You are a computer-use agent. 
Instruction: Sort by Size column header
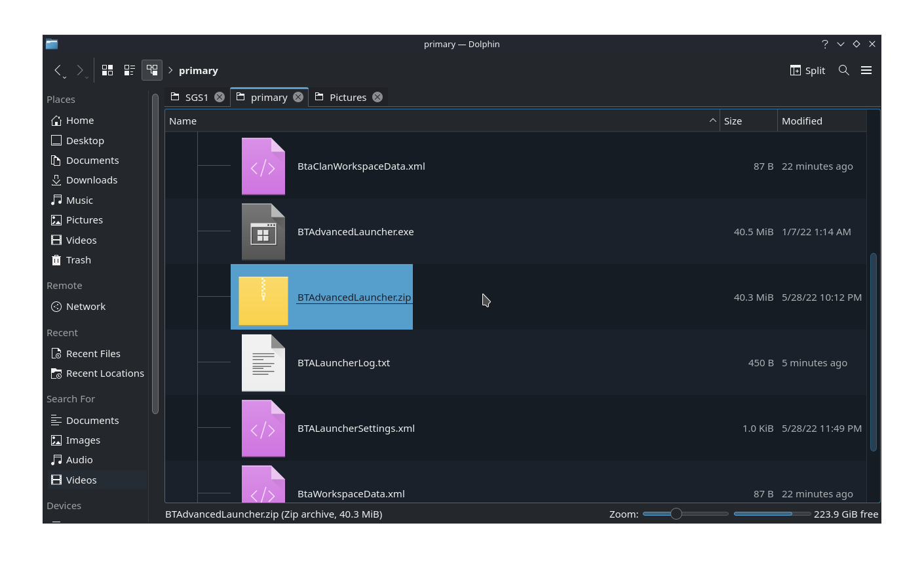(748, 121)
